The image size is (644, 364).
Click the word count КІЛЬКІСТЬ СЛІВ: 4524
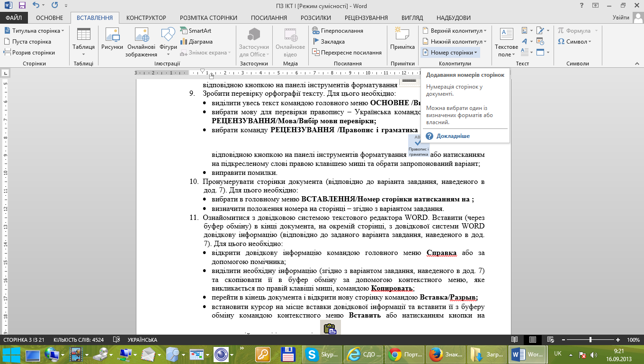click(79, 340)
